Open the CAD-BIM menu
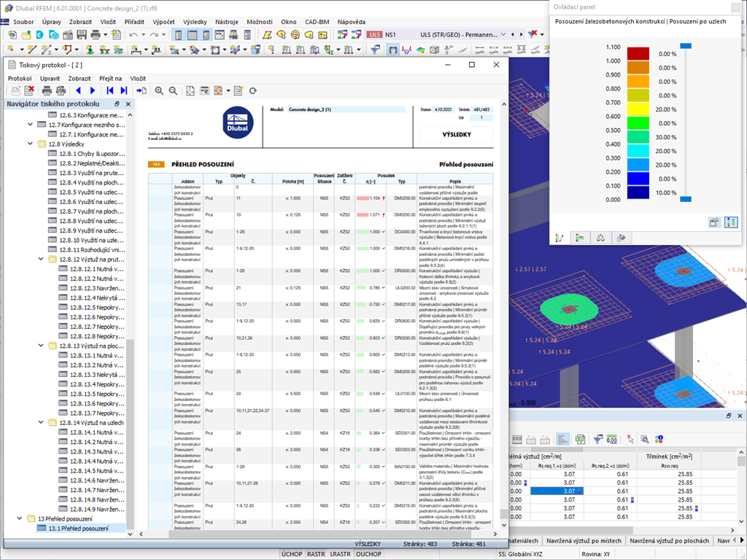This screenshot has width=747, height=560. click(x=317, y=22)
